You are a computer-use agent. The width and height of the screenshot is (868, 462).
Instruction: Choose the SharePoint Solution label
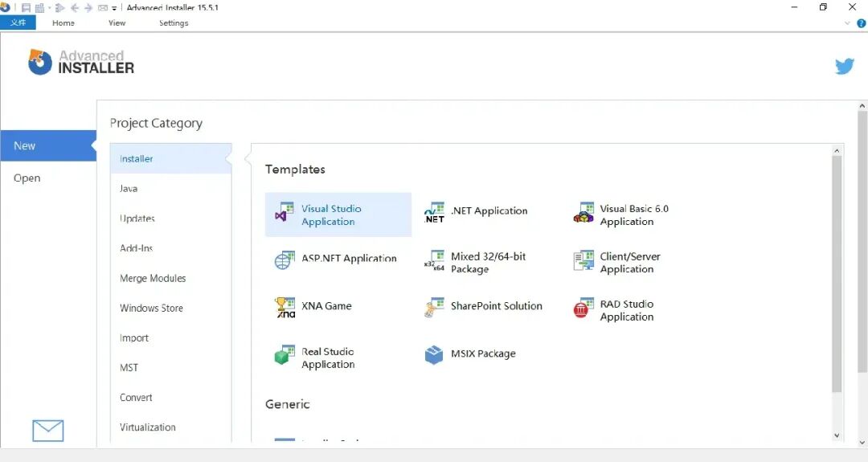click(497, 306)
